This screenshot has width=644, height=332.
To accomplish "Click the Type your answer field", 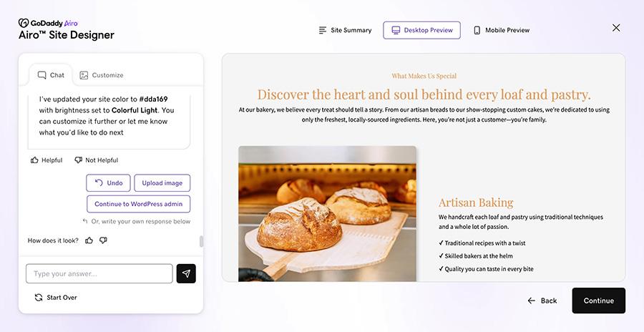I will (x=99, y=273).
